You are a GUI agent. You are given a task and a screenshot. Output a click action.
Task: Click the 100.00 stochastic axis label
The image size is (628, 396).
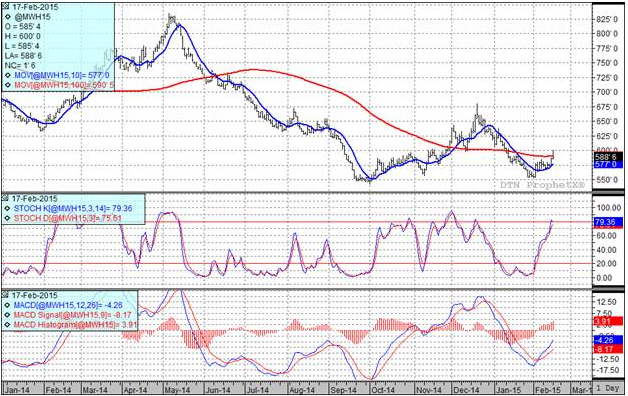[608, 207]
